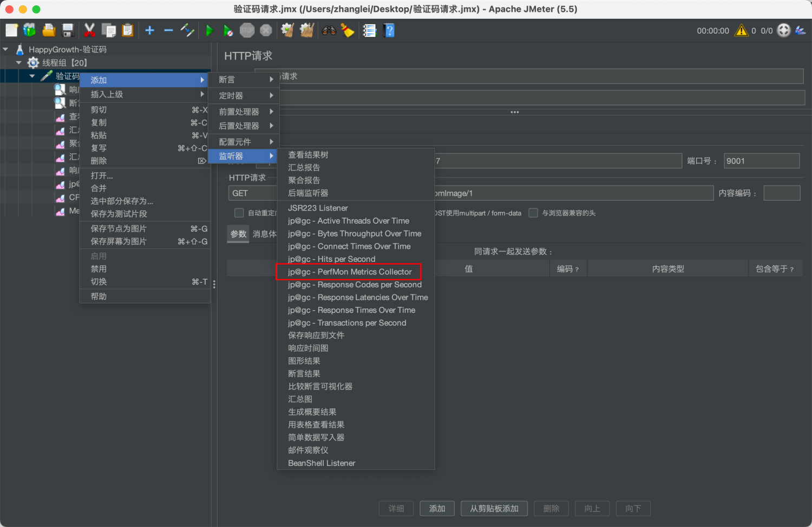Choose 帮助 in the context menu
812x527 pixels.
click(x=145, y=297)
